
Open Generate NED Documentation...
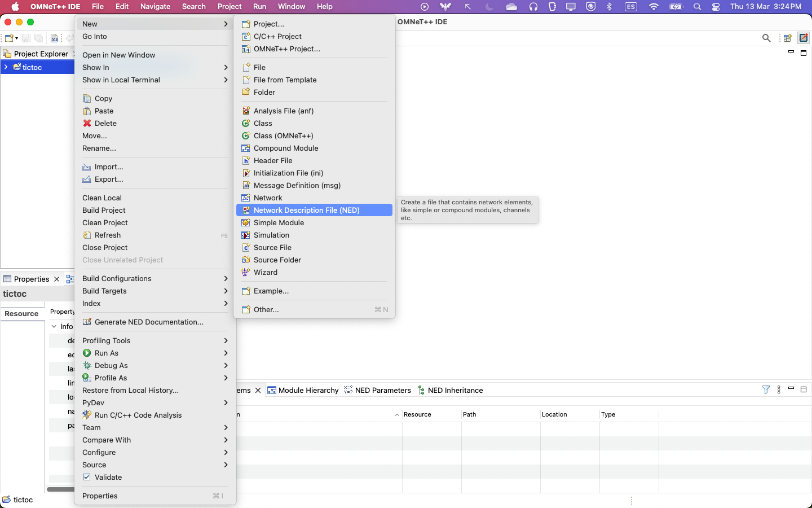pos(155,322)
